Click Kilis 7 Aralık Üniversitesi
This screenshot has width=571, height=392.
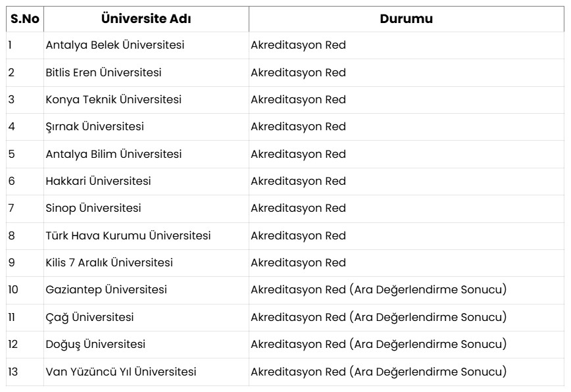pyautogui.click(x=109, y=262)
